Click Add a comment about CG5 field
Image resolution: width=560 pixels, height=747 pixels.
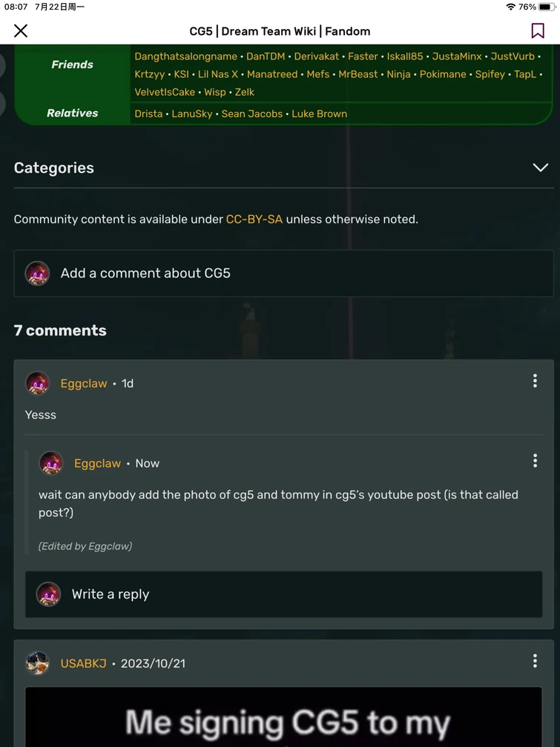coord(283,273)
